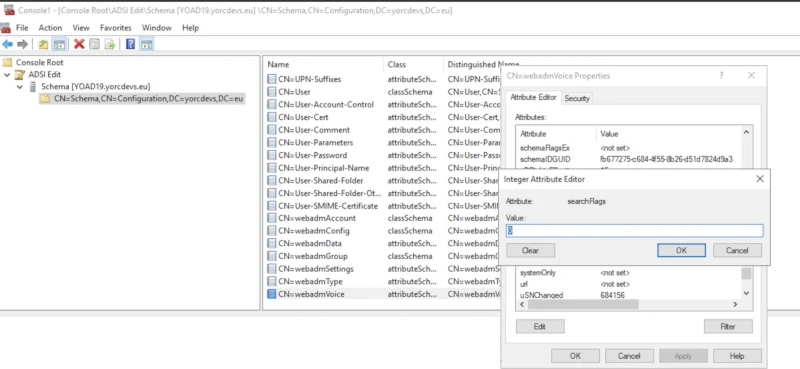The height and width of the screenshot is (369, 800).
Task: Click the object icon beside CN=User-Password
Action: (x=271, y=155)
